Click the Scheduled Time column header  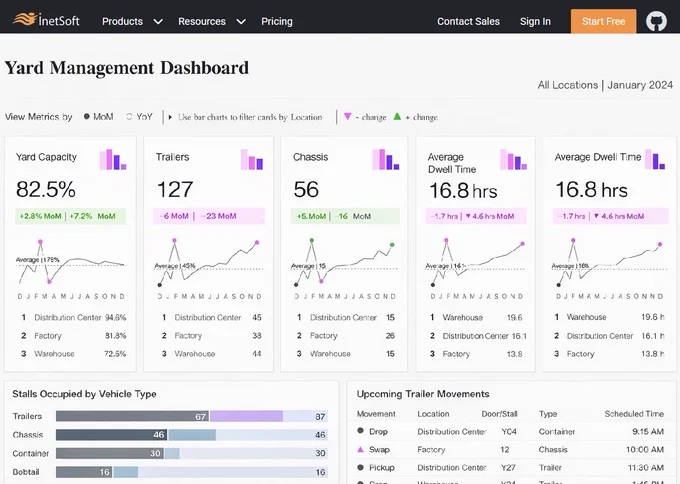point(634,414)
